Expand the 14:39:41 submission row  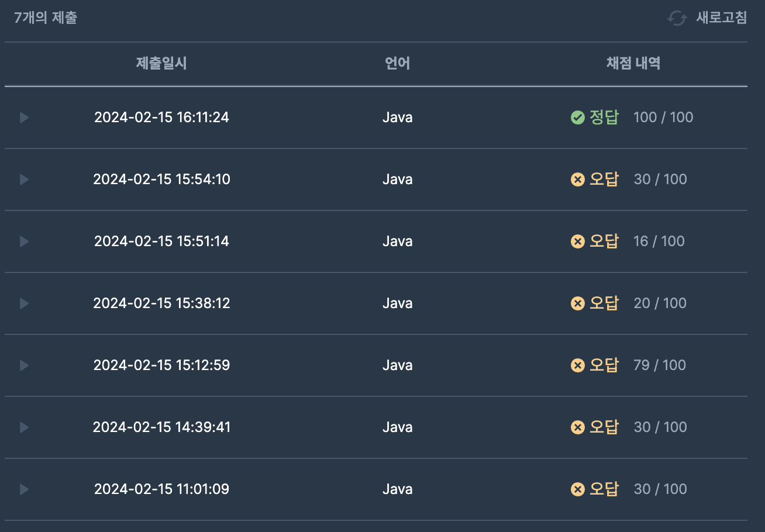pos(24,427)
